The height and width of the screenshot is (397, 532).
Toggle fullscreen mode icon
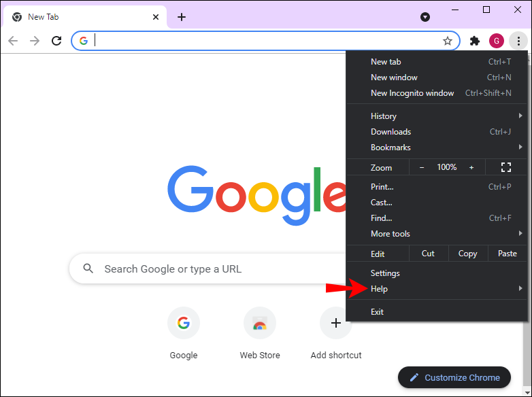pyautogui.click(x=506, y=167)
